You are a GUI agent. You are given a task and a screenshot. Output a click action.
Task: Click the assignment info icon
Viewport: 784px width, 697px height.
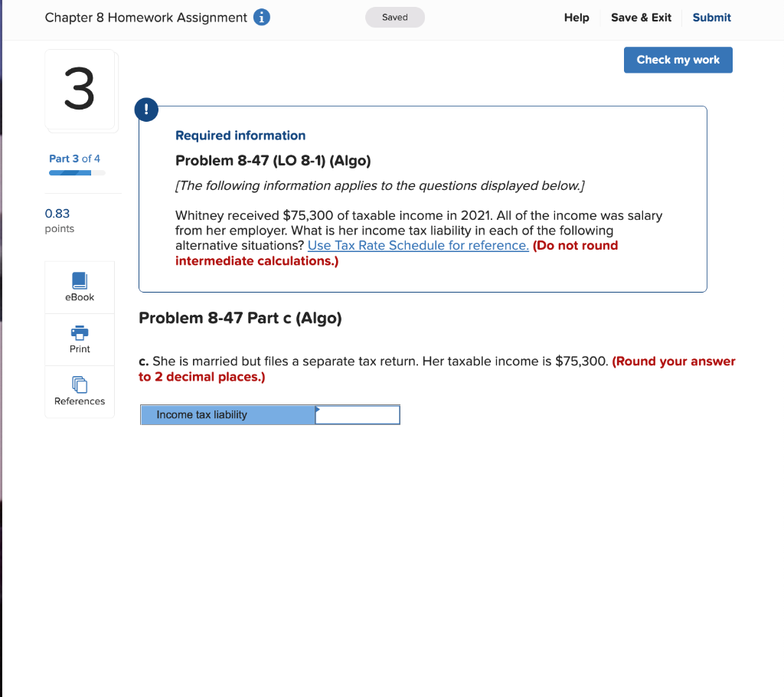pos(262,18)
